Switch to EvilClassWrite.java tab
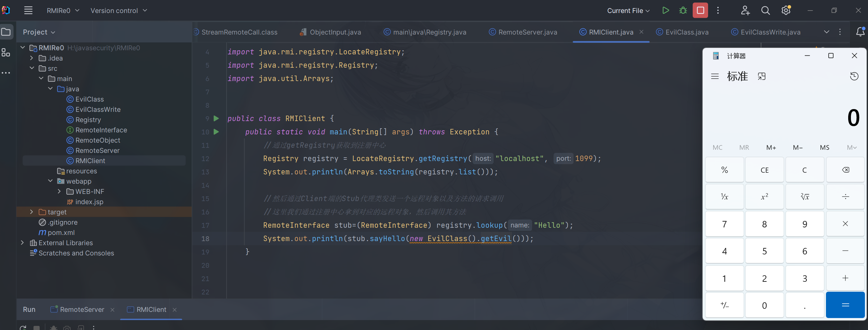868x330 pixels. click(766, 32)
